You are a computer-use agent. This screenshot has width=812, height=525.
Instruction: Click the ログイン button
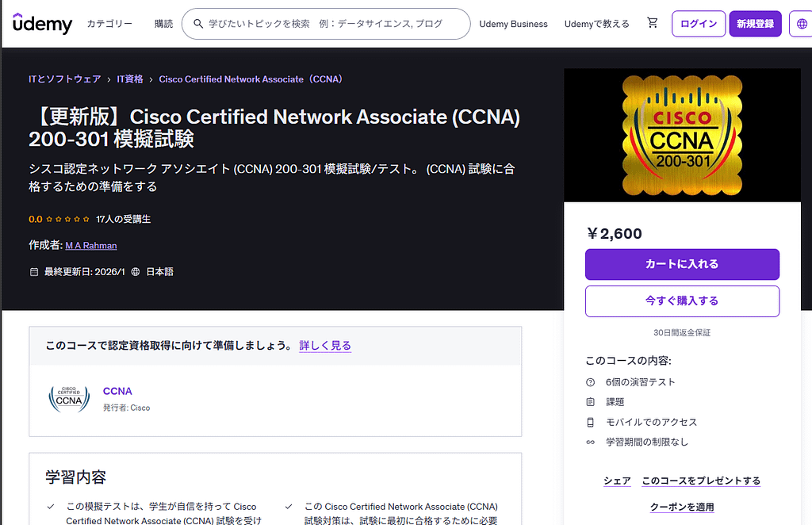click(x=699, y=24)
